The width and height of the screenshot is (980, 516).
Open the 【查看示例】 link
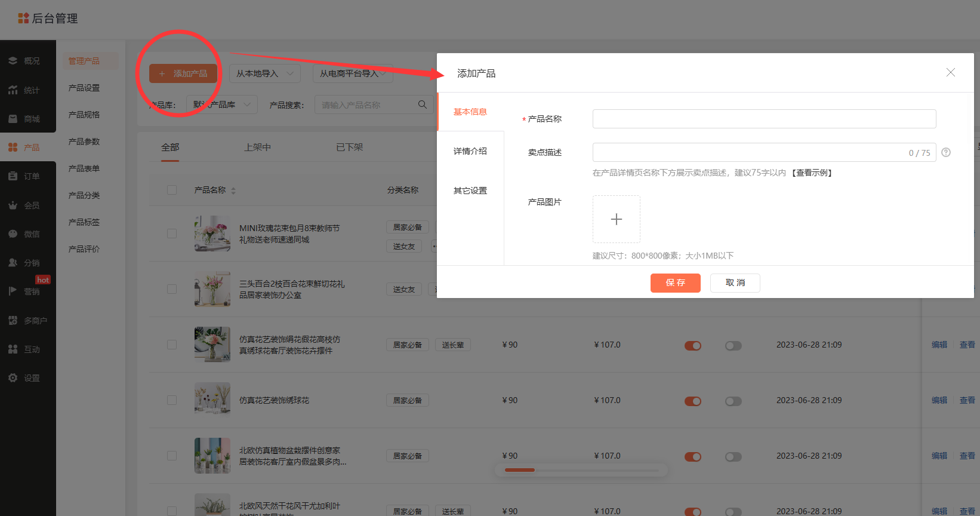pos(812,173)
